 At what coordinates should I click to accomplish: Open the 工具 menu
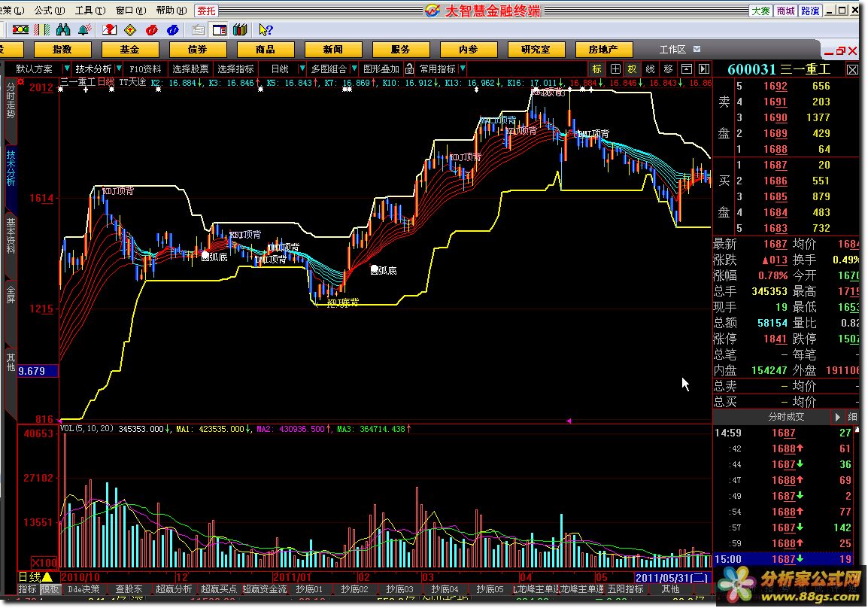click(90, 11)
